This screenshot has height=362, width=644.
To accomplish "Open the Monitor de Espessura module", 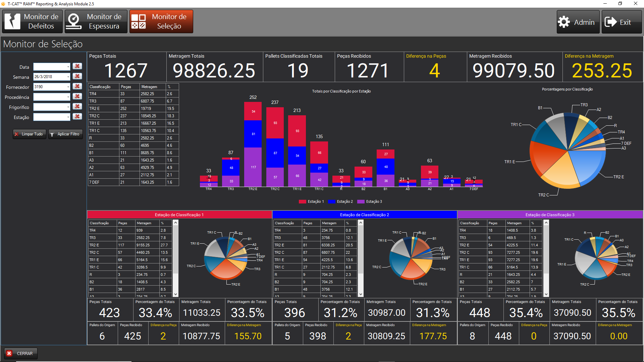I will 96,21.
